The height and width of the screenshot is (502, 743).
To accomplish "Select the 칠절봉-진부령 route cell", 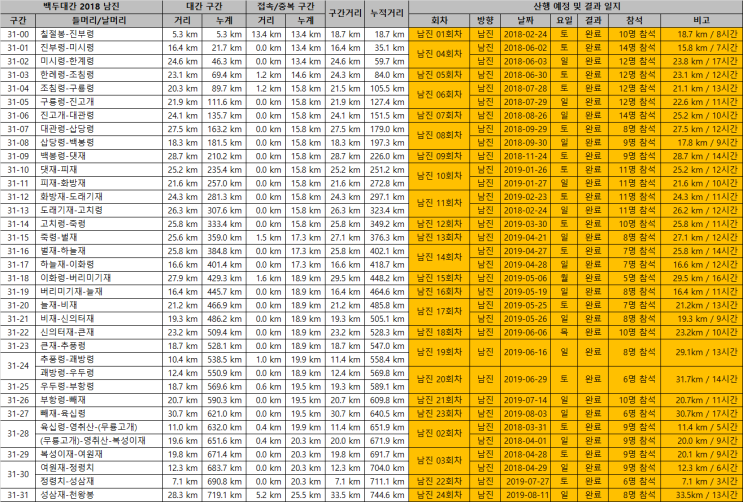I will pyautogui.click(x=99, y=34).
